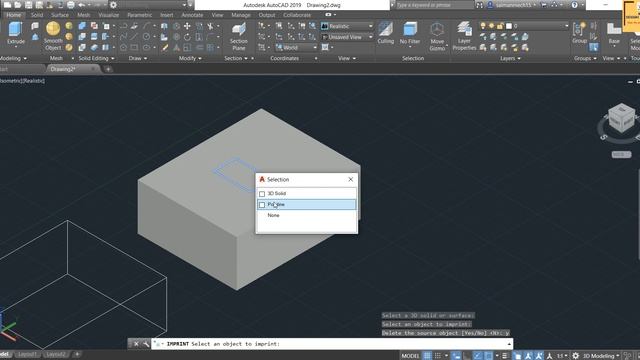Toggle layer on/off lightbulb icon
This screenshot has height=360, width=640.
483,26
